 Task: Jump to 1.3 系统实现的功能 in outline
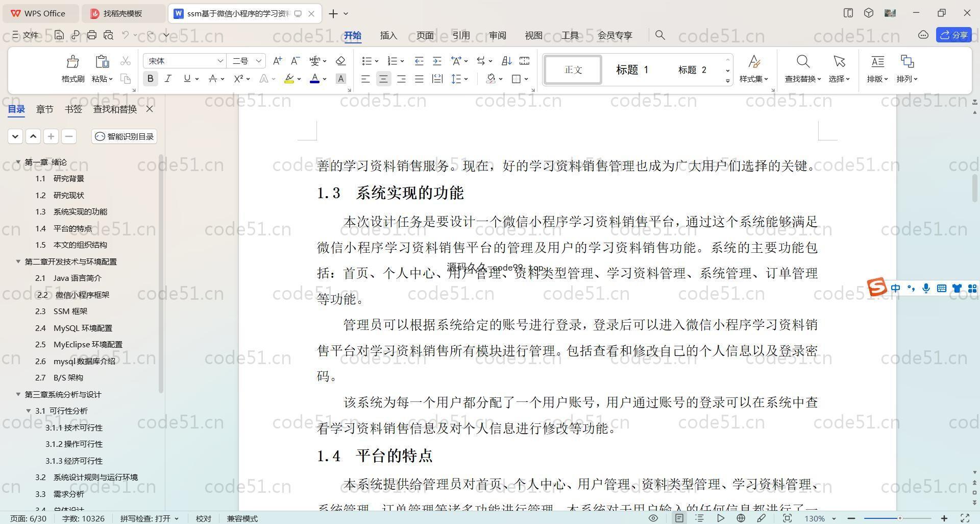[x=71, y=211]
